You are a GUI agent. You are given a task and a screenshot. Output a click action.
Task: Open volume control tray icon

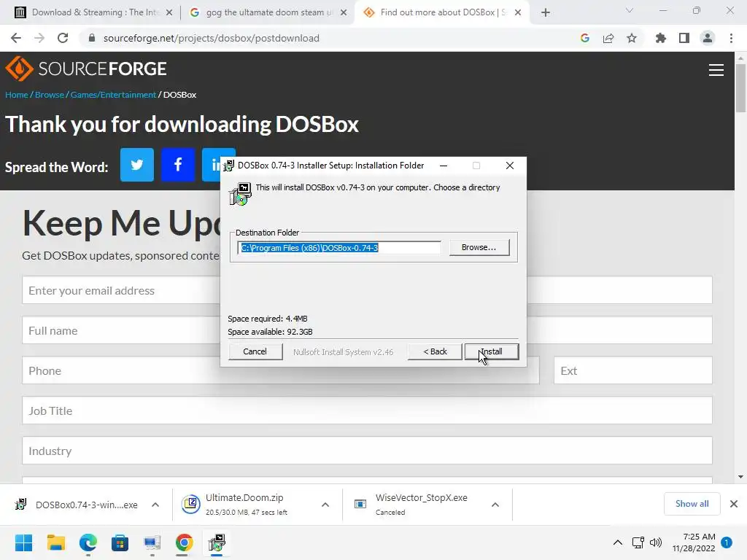click(x=656, y=542)
